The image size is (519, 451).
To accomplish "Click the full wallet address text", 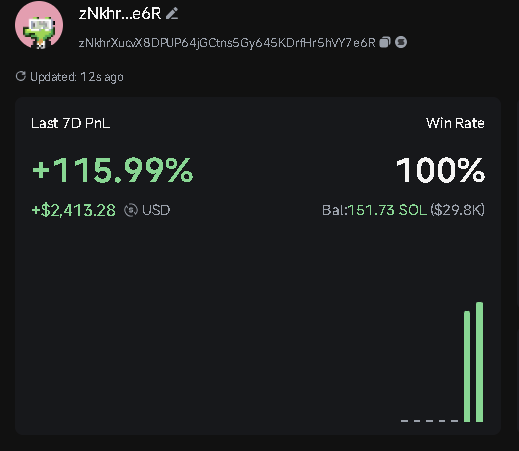I will pyautogui.click(x=227, y=43).
